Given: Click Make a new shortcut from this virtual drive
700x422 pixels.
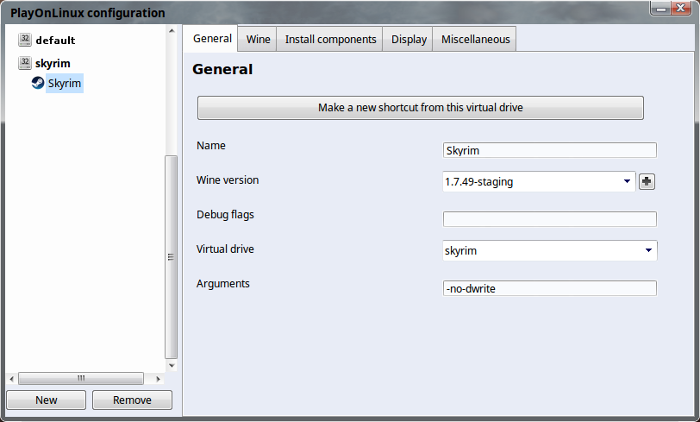Looking at the screenshot, I should [x=420, y=108].
